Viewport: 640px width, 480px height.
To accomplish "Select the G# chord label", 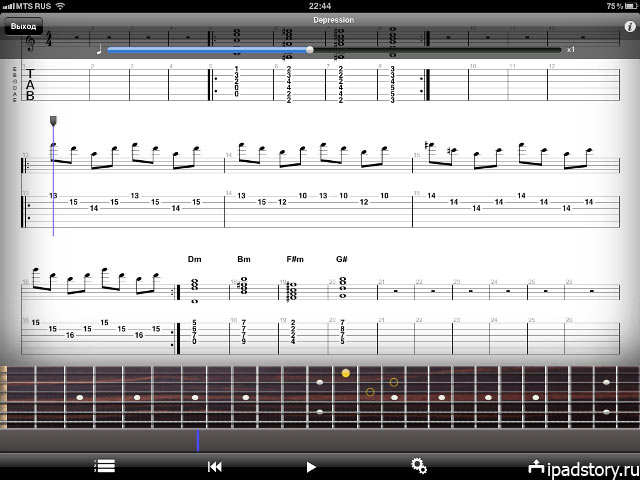I will tap(342, 259).
